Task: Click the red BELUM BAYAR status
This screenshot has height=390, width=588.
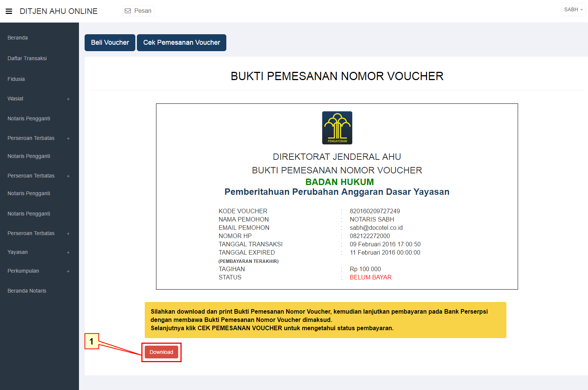Action: [x=371, y=277]
